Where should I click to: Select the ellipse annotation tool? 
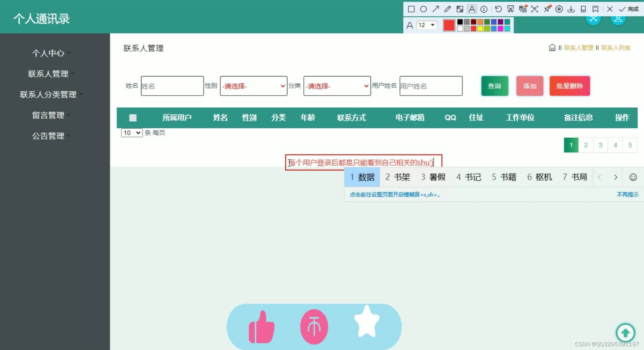[423, 9]
